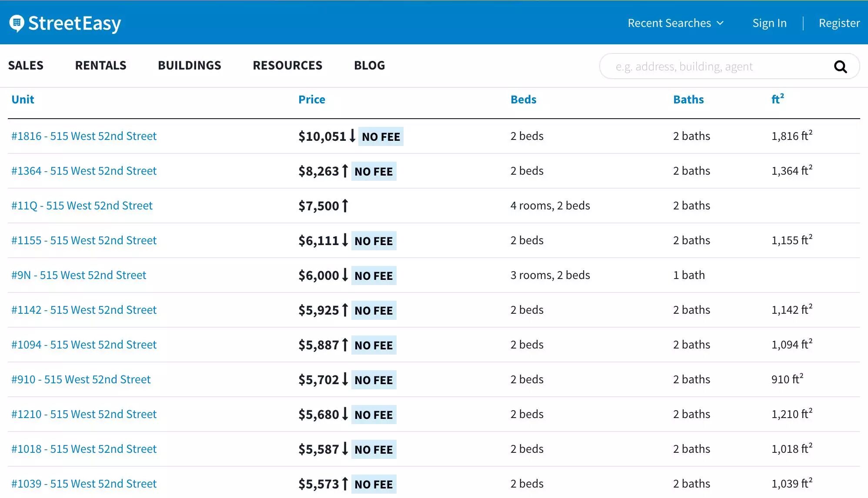Click the up arrow next to $5,887
The height and width of the screenshot is (498, 868).
click(345, 345)
